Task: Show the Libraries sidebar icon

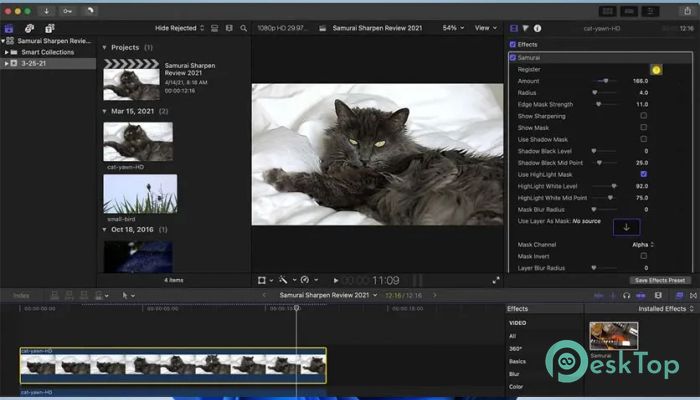Action: pyautogui.click(x=9, y=29)
